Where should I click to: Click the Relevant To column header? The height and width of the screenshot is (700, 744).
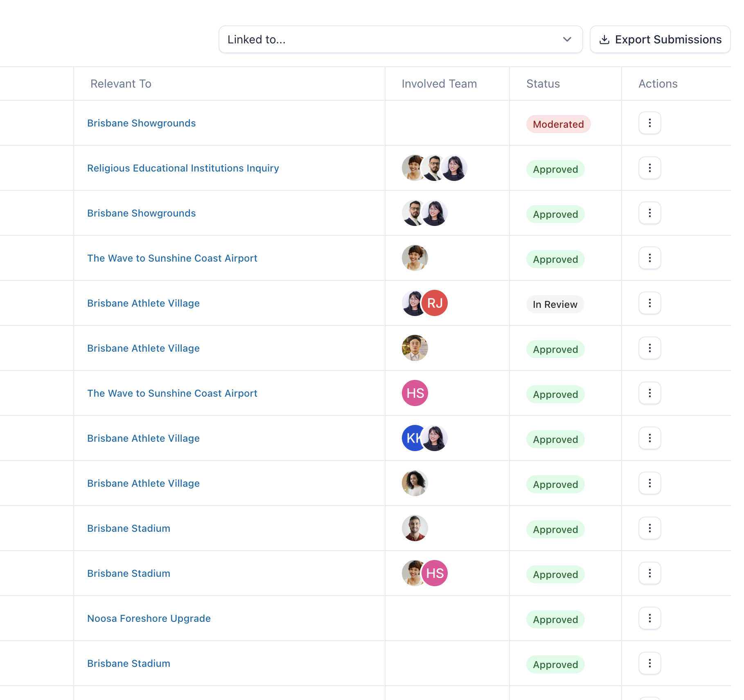pos(121,84)
